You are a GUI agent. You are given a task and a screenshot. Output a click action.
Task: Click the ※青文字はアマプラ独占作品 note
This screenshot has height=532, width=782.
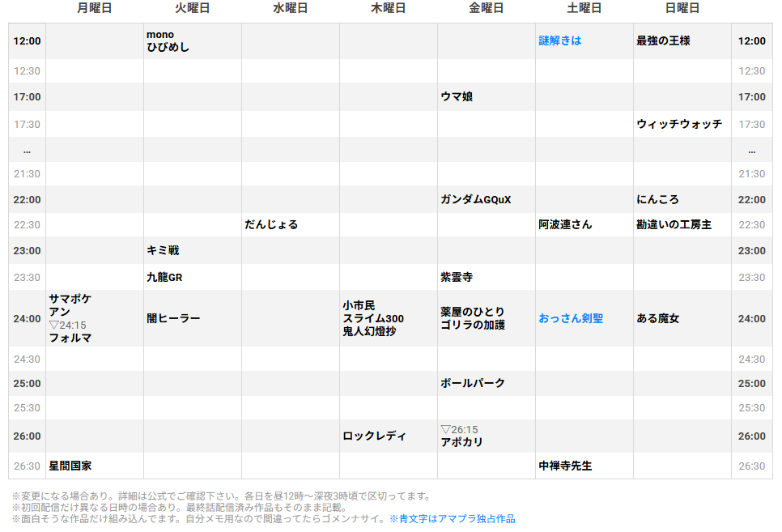coord(452,519)
